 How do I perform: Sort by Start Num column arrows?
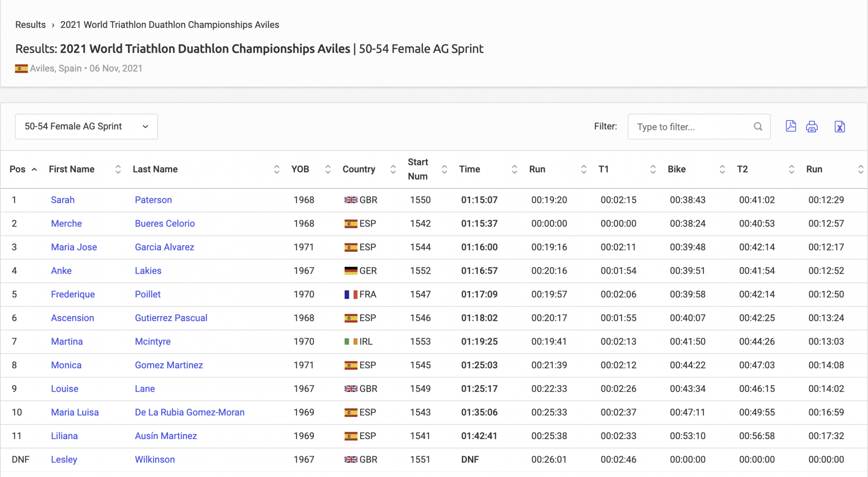click(x=444, y=170)
